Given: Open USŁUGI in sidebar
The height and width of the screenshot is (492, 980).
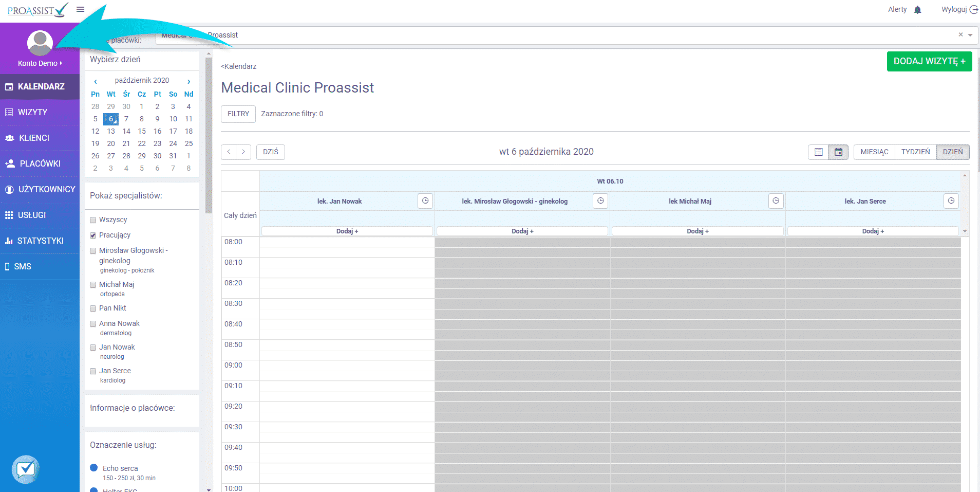Looking at the screenshot, I should pyautogui.click(x=40, y=215).
